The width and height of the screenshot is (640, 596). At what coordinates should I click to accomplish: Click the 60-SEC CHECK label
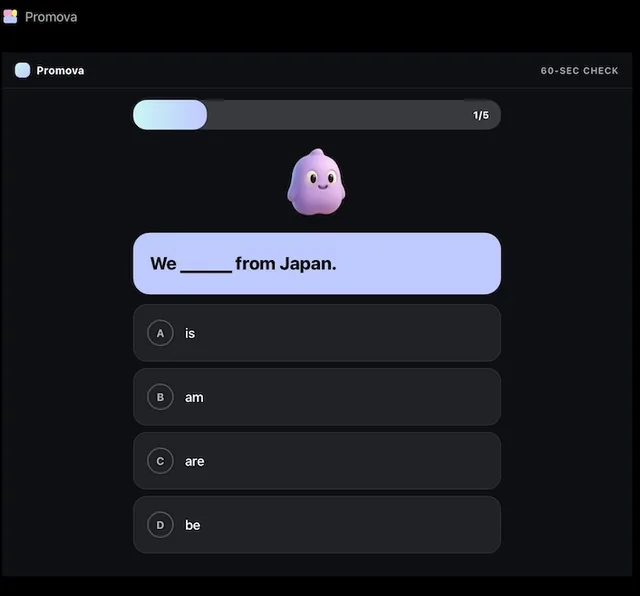click(x=579, y=71)
